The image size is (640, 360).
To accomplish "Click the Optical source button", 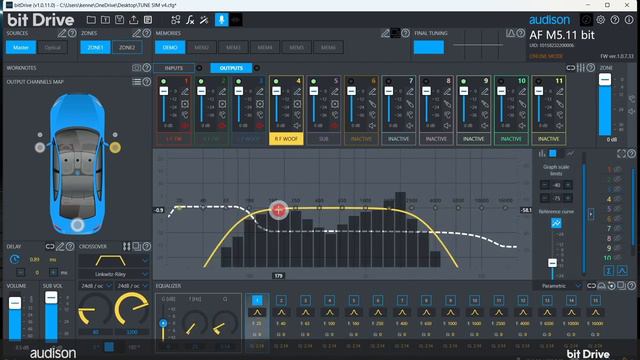I will pyautogui.click(x=52, y=47).
